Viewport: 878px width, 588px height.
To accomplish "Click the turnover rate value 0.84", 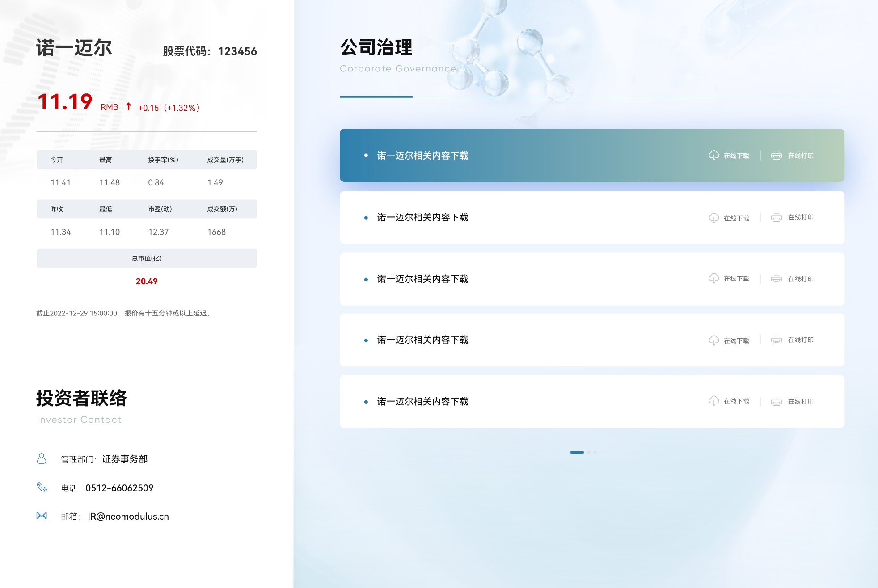I will pyautogui.click(x=156, y=182).
